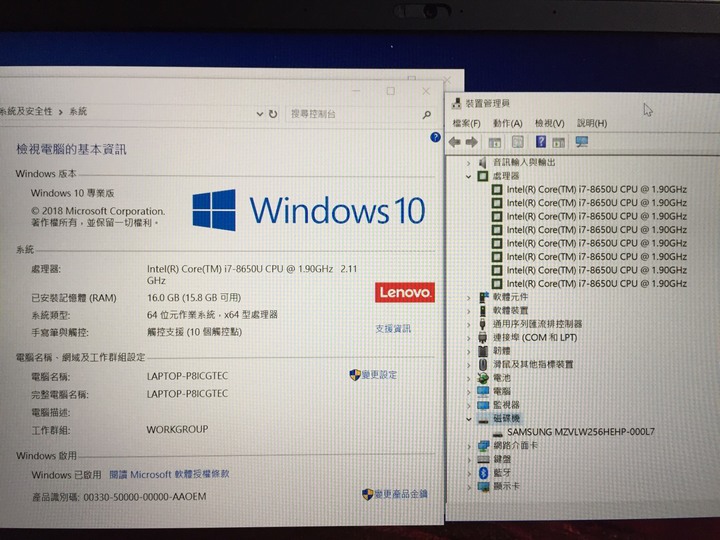Click the Device Manager title bar icon
The image size is (720, 540).
(456, 103)
